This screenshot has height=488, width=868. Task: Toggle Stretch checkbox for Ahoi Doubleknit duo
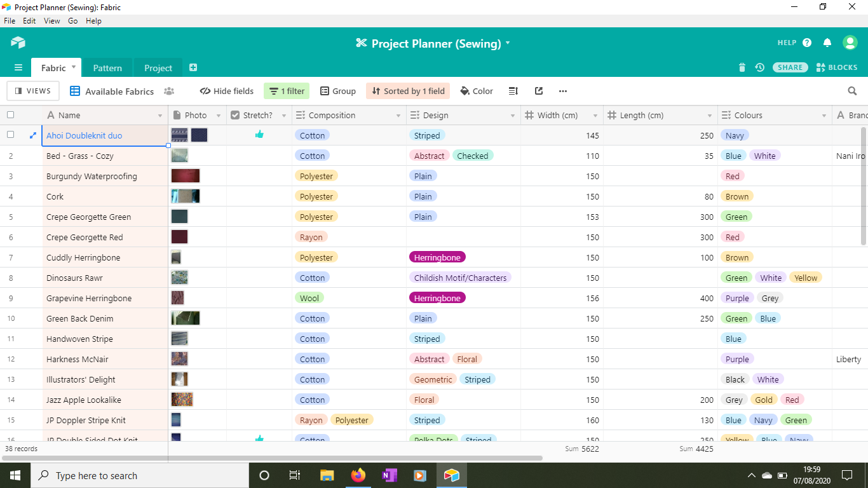tap(259, 135)
